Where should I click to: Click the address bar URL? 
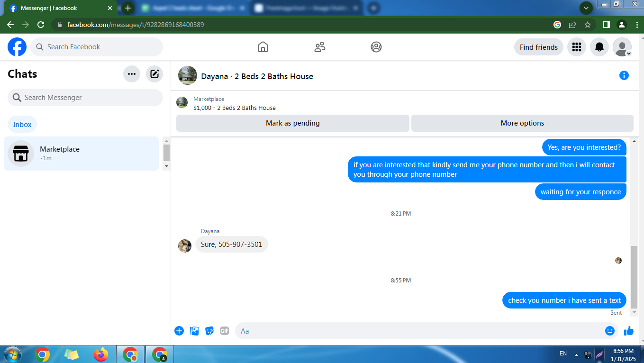(x=136, y=25)
